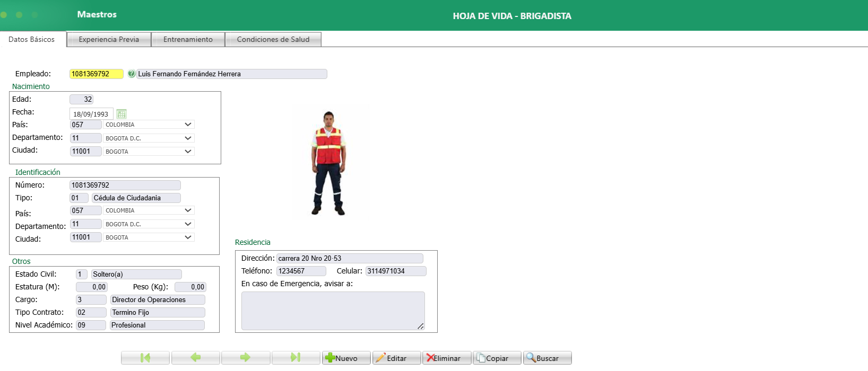Click the emergency text area resize handle

click(x=421, y=326)
